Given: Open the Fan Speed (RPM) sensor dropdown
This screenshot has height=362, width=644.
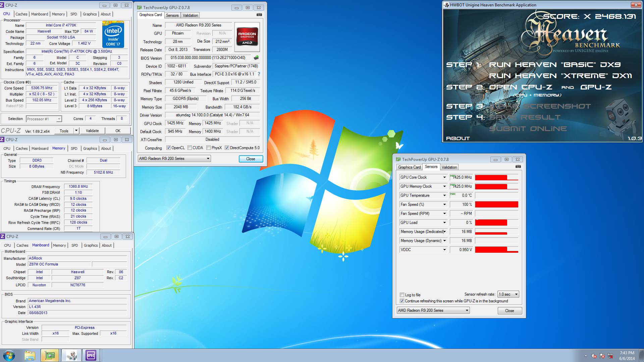Looking at the screenshot, I should point(444,214).
